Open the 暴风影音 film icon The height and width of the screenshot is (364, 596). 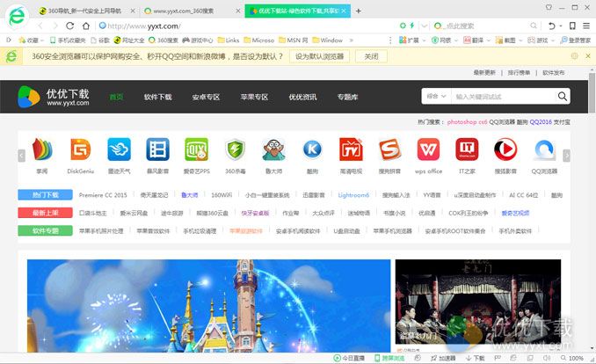(157, 149)
